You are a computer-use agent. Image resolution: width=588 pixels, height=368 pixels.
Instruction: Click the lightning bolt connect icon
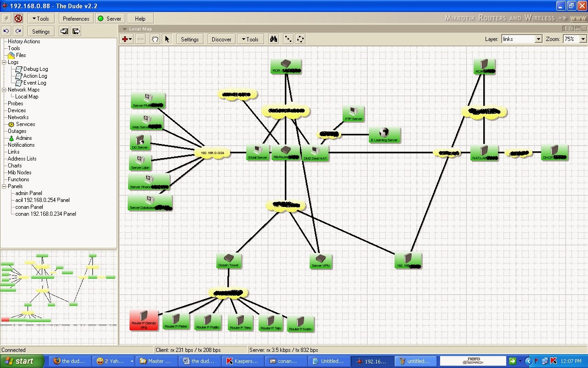click(6, 18)
